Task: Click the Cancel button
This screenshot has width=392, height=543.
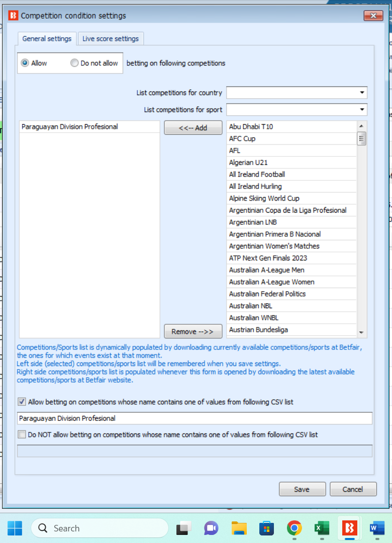Action: [353, 489]
